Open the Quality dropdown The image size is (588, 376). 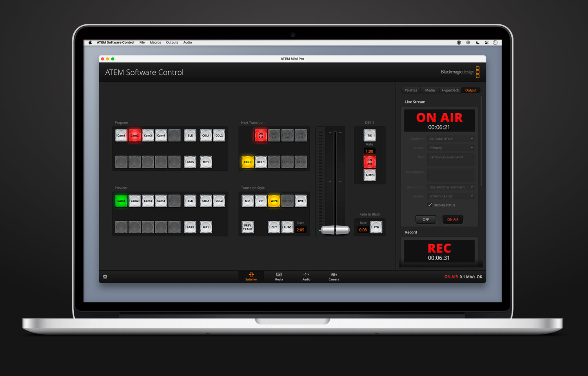click(451, 196)
